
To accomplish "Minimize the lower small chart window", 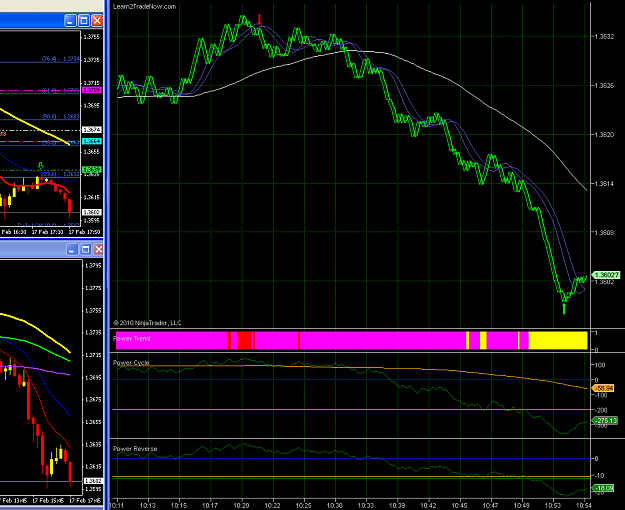I will tap(72, 250).
